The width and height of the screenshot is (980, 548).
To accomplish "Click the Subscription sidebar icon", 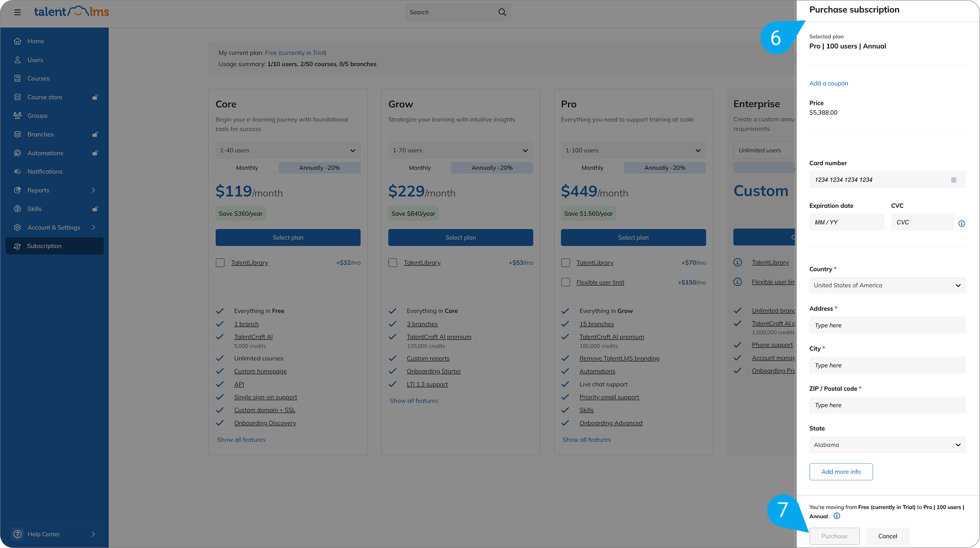I will [17, 246].
